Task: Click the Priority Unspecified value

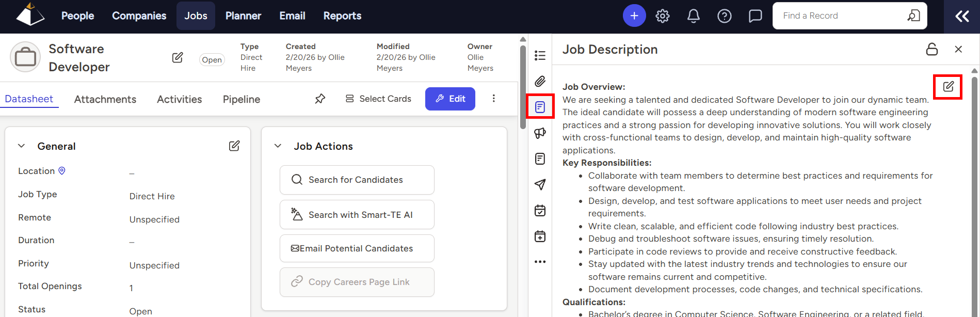Action: coord(154,265)
